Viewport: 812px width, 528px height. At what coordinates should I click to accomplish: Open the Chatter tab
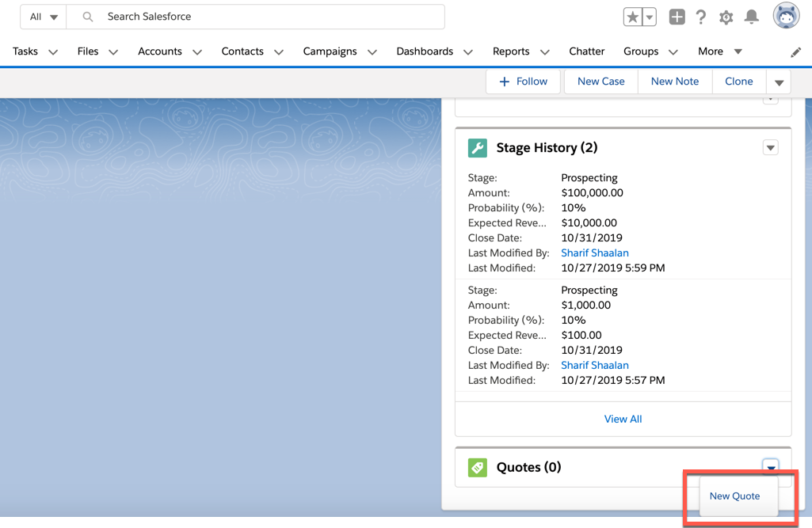coord(587,51)
